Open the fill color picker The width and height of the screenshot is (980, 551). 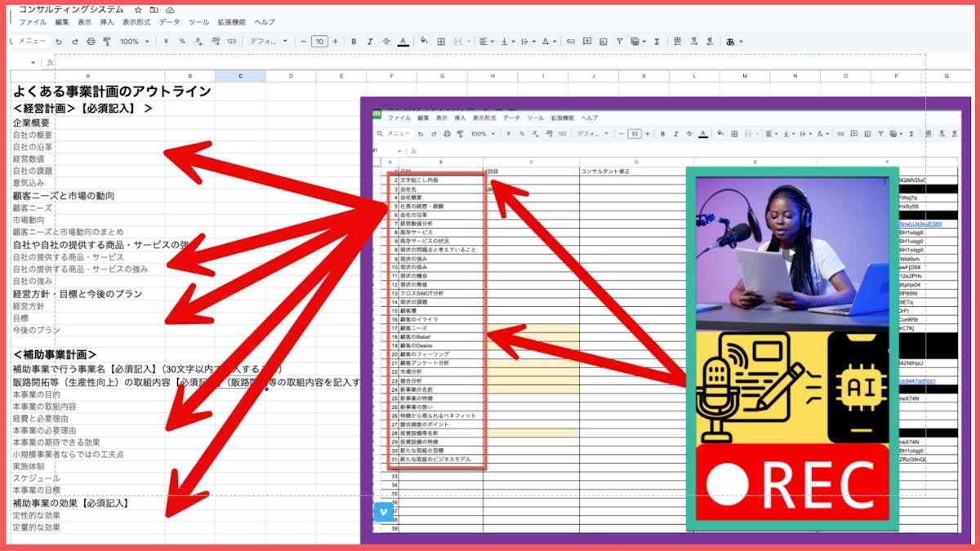[424, 41]
